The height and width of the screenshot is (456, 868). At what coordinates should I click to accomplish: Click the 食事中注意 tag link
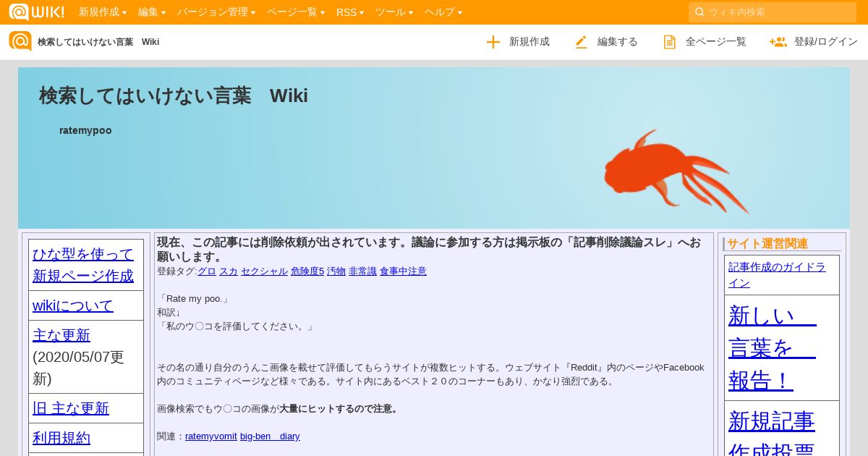403,271
